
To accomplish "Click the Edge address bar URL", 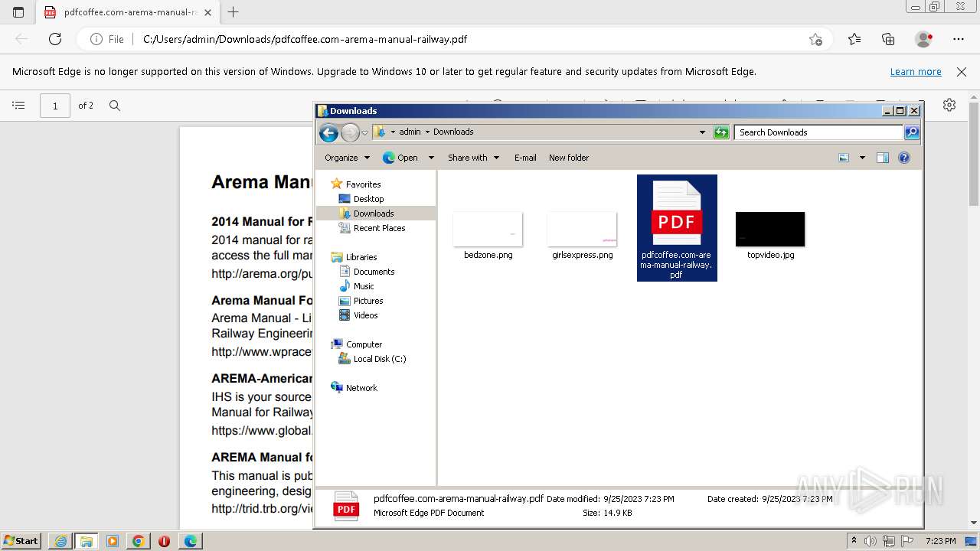I will click(x=305, y=39).
